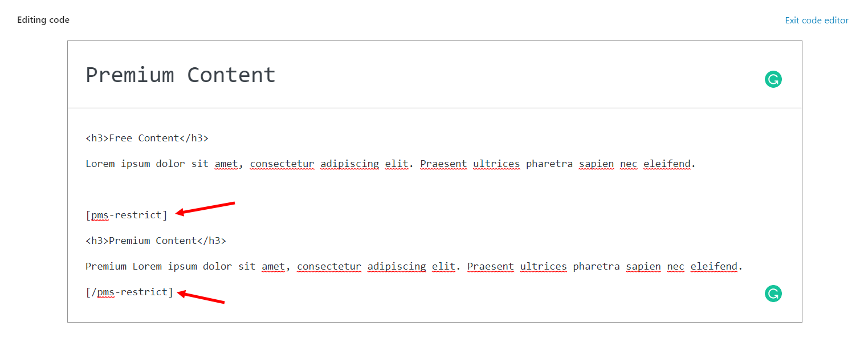Screen dimensions: 868x338
Task: Click the empty line above [pms-restrict]
Action: point(228,189)
